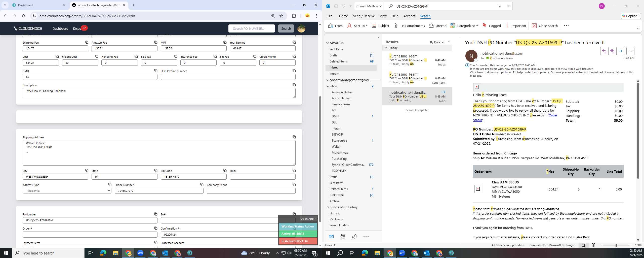
Task: Collapse the Outlook folder pane
Action: [x=378, y=38]
